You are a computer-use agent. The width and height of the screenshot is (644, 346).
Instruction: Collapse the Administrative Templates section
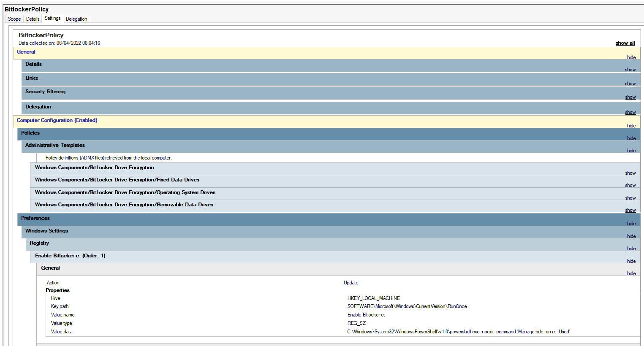click(631, 150)
